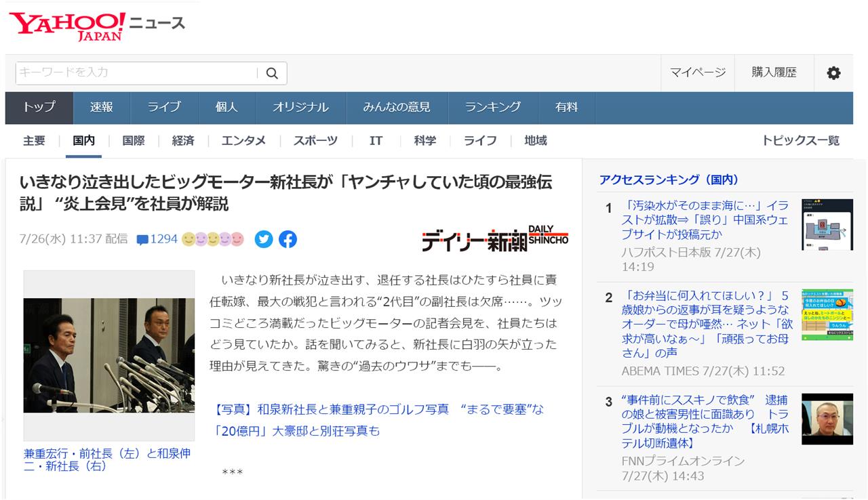
Task: Open the press conference photo thumbnail
Action: [109, 356]
